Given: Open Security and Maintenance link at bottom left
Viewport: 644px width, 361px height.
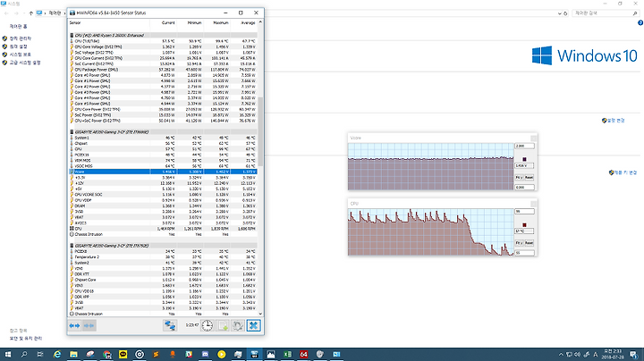Looking at the screenshot, I should coord(26,339).
